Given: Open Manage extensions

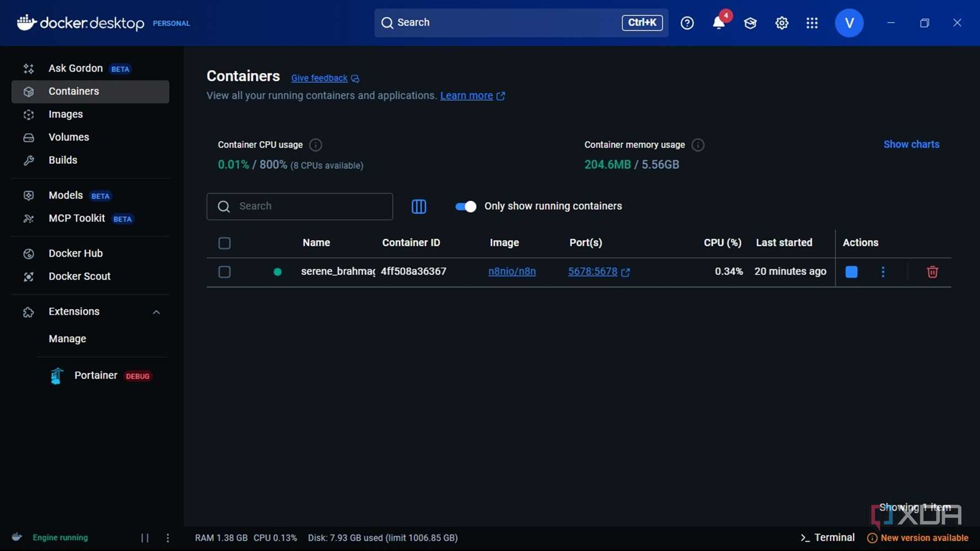Looking at the screenshot, I should tap(67, 339).
